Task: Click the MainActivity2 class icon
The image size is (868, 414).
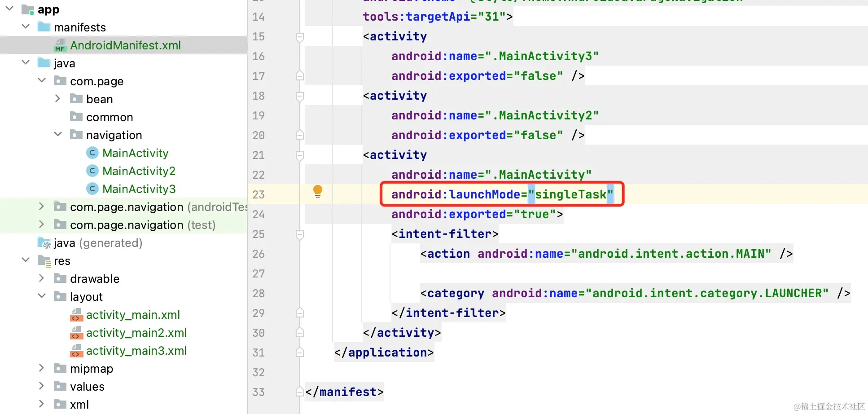Action: tap(92, 171)
